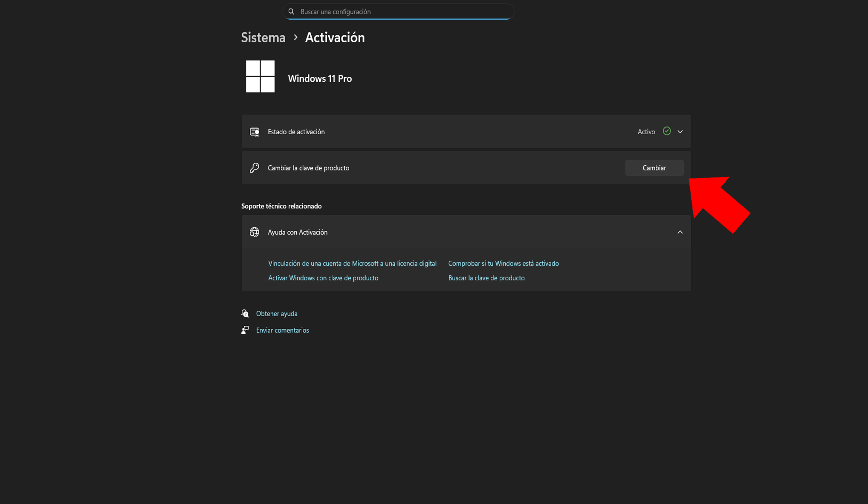Open Buscar la clave de producto link
The image size is (868, 504).
click(486, 278)
